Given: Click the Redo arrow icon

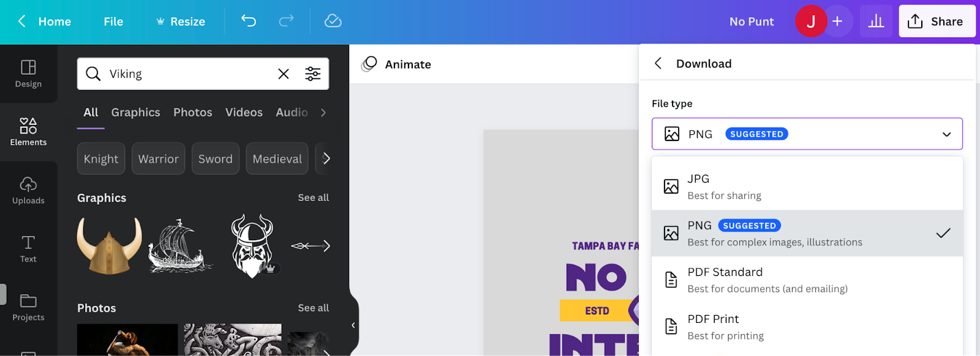Looking at the screenshot, I should [286, 21].
